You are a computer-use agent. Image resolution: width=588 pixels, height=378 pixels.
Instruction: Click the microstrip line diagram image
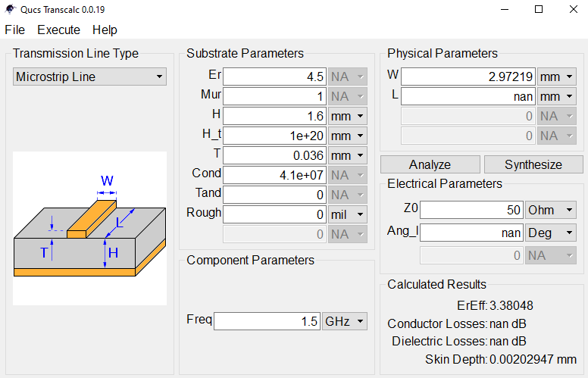(x=89, y=228)
